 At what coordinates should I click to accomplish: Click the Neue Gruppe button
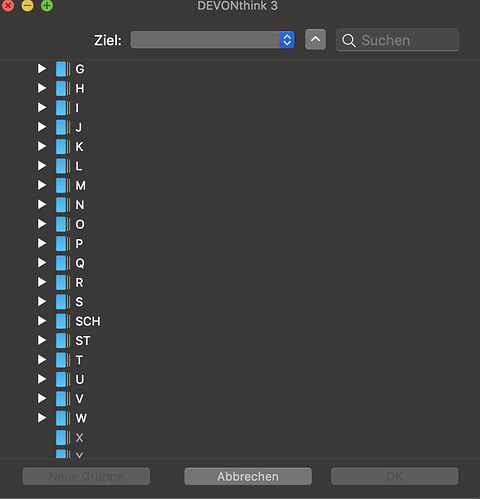(x=86, y=476)
